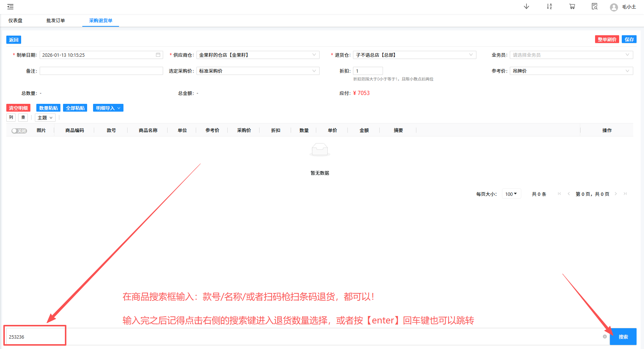
Task: Open the hamburger navigation menu top-left
Action: [10, 6]
